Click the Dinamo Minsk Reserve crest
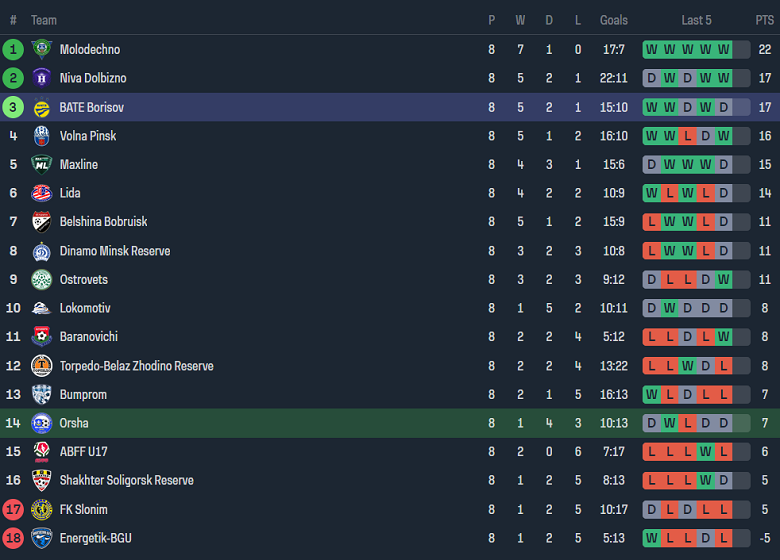The height and width of the screenshot is (560, 780). [x=41, y=251]
